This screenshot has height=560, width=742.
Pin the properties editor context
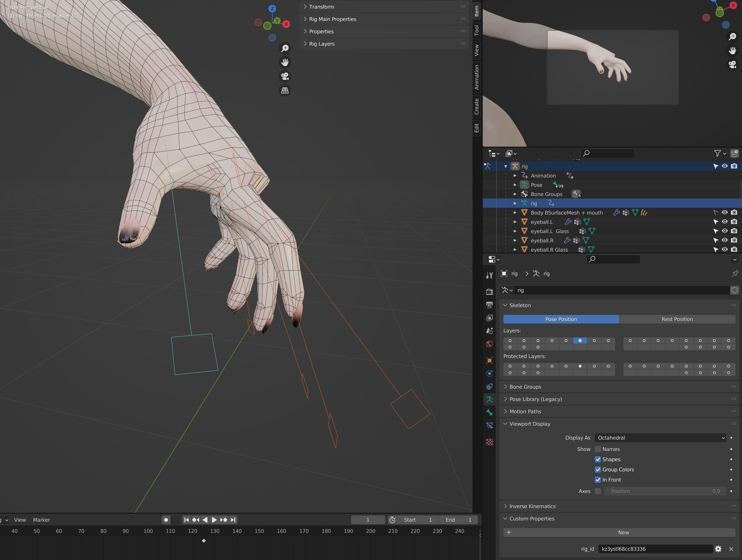tap(735, 274)
